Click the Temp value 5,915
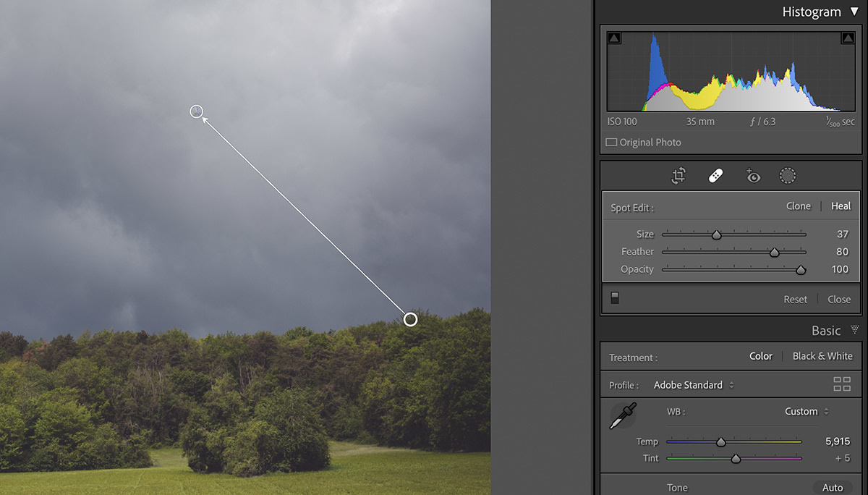 [x=837, y=441]
